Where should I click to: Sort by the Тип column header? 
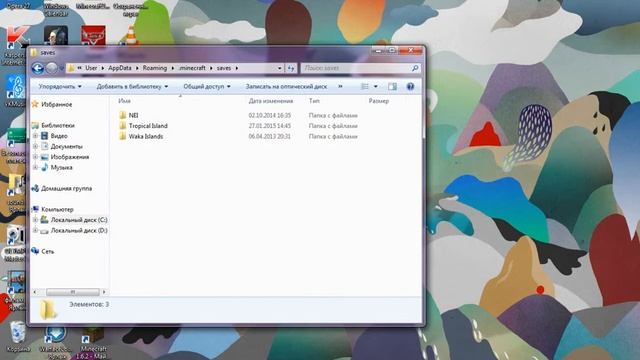[x=314, y=101]
